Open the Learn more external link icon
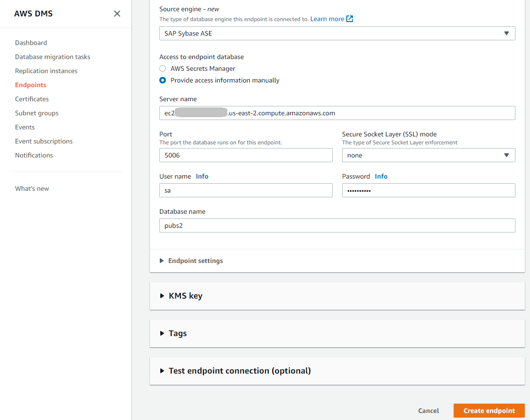Screen dimensions: 530x420 click(x=350, y=19)
